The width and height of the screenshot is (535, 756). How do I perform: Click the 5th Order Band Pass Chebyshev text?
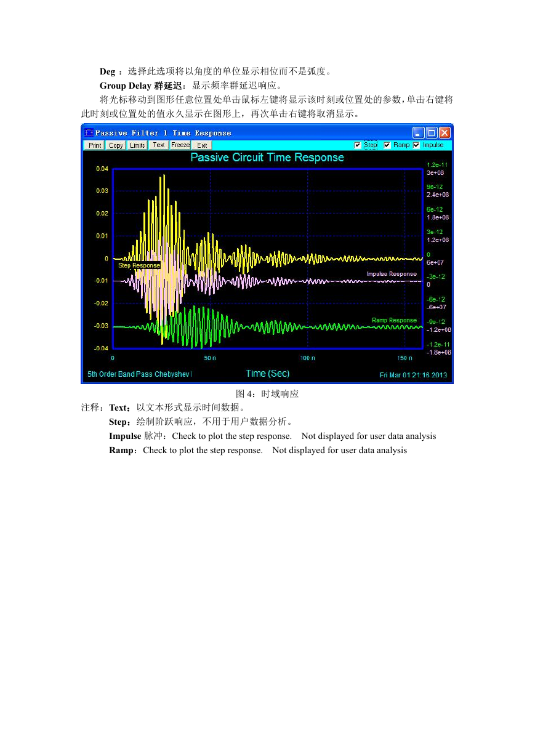[140, 374]
